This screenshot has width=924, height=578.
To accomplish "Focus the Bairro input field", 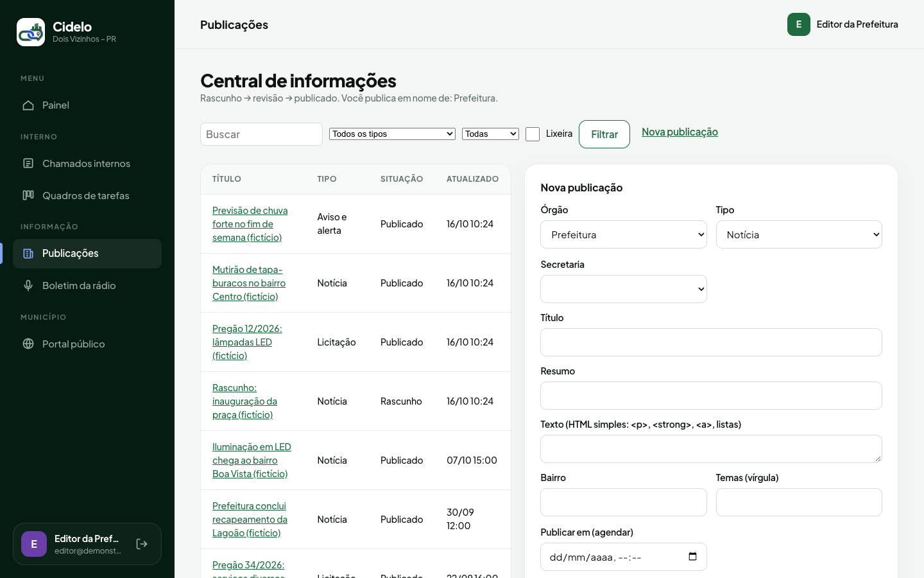I will click(624, 502).
